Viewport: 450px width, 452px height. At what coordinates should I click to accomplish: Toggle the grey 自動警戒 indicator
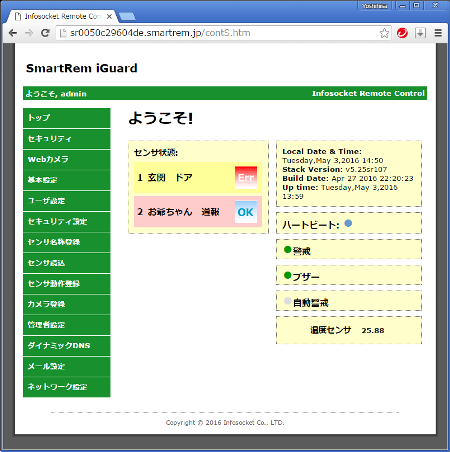pyautogui.click(x=288, y=301)
